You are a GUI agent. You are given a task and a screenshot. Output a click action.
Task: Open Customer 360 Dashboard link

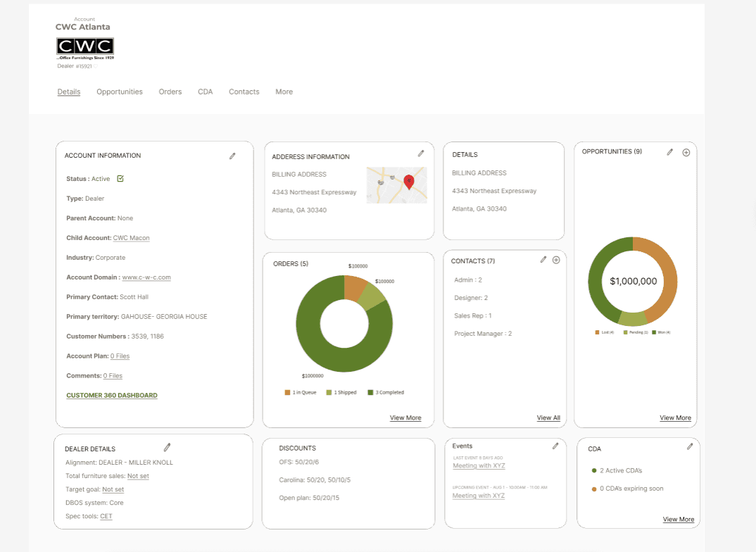click(x=112, y=395)
